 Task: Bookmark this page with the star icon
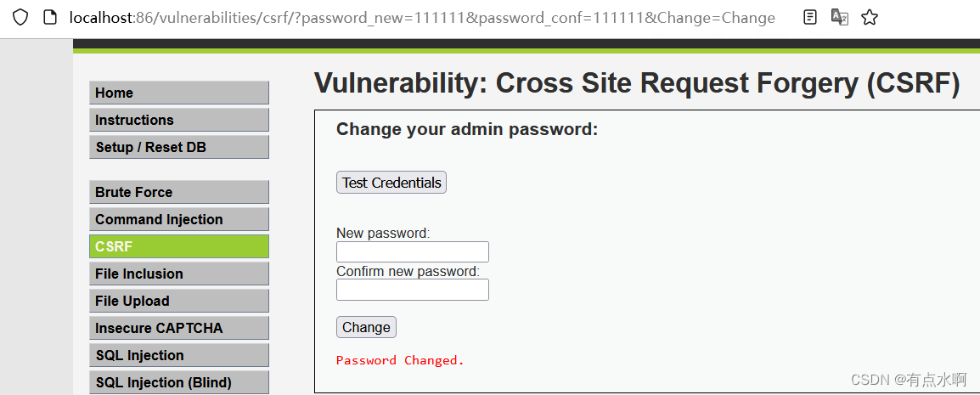point(870,18)
